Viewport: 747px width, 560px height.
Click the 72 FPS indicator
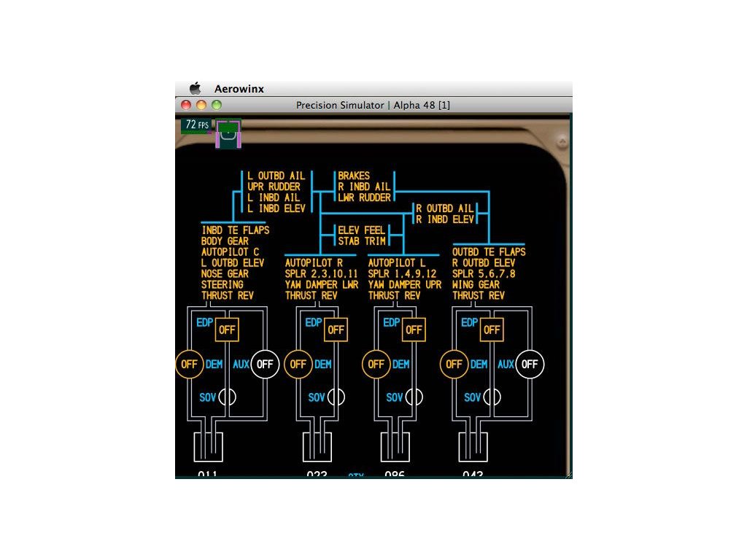pyautogui.click(x=197, y=125)
